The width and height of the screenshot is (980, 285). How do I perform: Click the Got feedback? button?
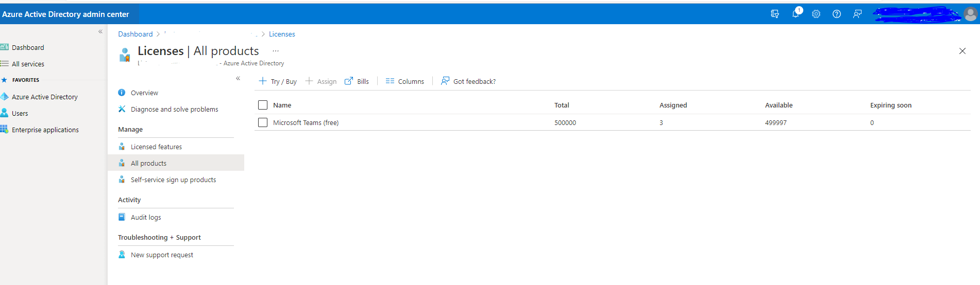[468, 81]
